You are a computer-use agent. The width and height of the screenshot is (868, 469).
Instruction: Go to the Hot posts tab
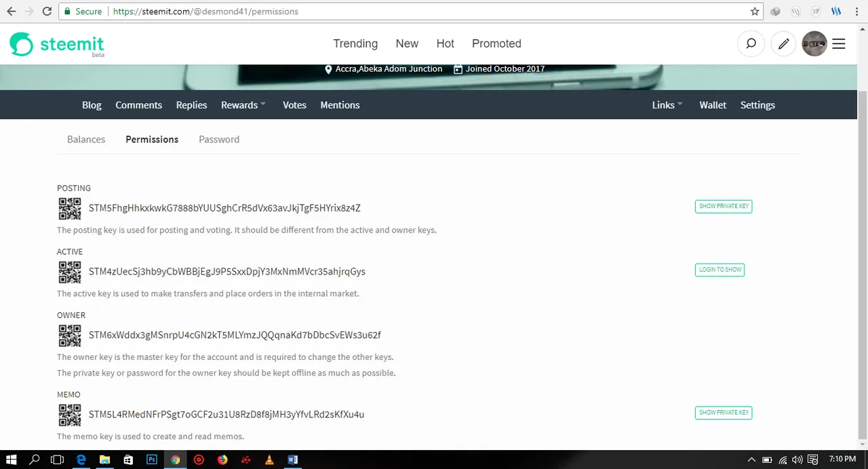pyautogui.click(x=446, y=43)
